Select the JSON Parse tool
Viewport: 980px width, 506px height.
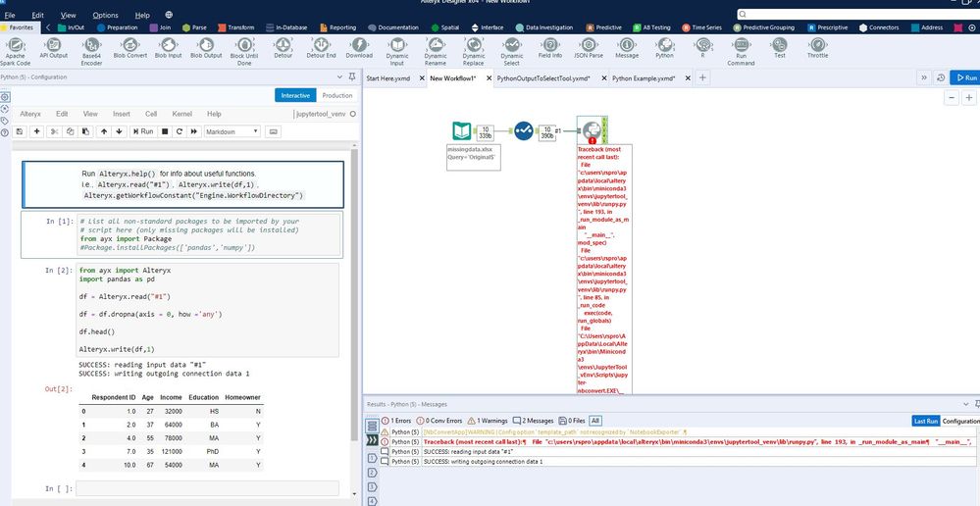click(589, 48)
